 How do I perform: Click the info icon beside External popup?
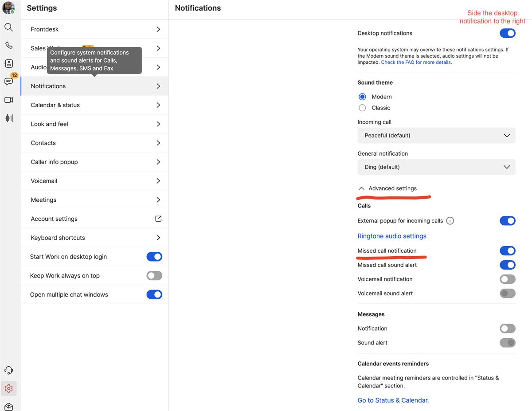pos(450,220)
